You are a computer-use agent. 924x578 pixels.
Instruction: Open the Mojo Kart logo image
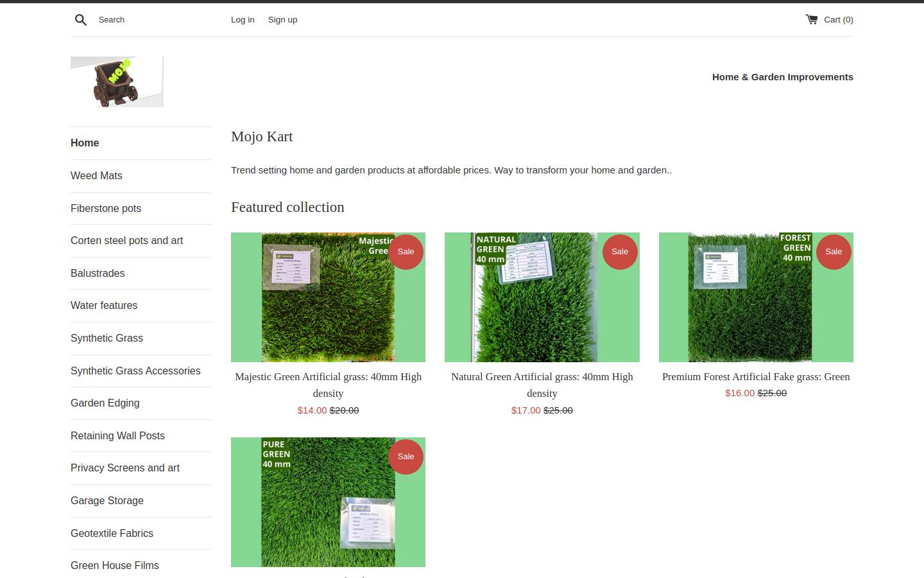(117, 82)
